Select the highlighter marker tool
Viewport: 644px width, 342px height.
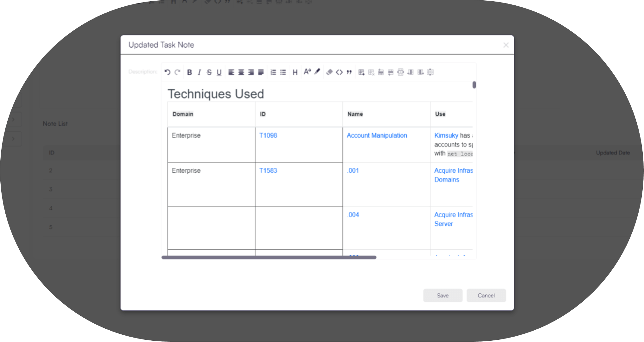click(x=317, y=72)
